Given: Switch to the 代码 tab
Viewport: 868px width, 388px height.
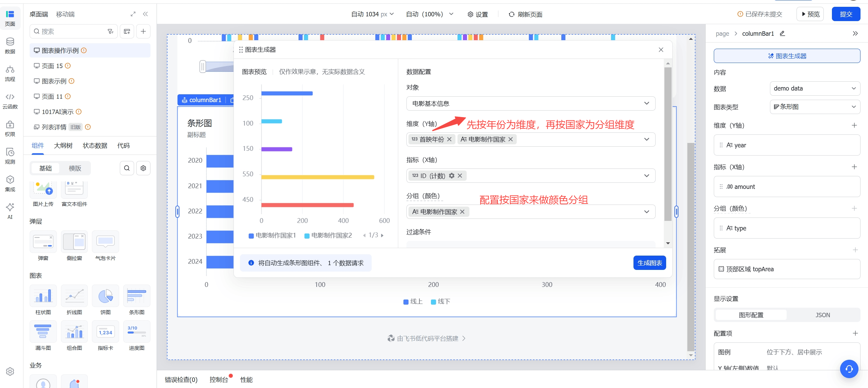Looking at the screenshot, I should coord(124,146).
